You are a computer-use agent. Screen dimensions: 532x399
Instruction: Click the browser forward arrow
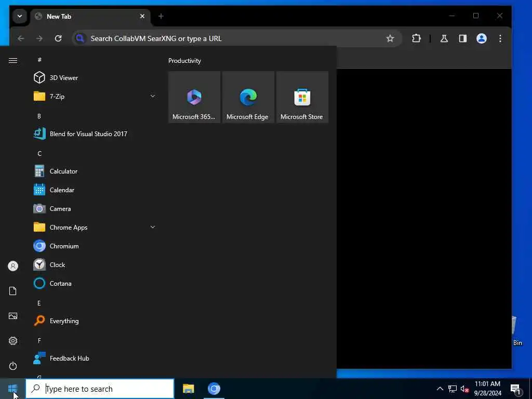(39, 38)
